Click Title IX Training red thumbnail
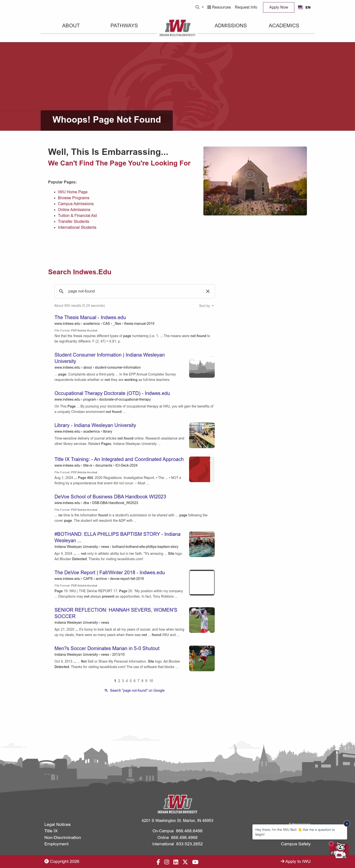The height and width of the screenshot is (868, 355). [x=202, y=469]
